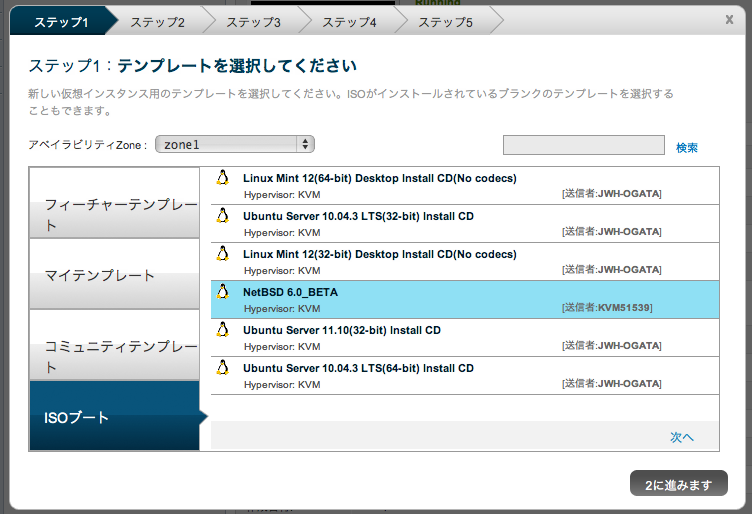Click penguin icon for Ubuntu Server 10.04.3 LTS(32-bit)
The height and width of the screenshot is (514, 752).
click(x=223, y=215)
